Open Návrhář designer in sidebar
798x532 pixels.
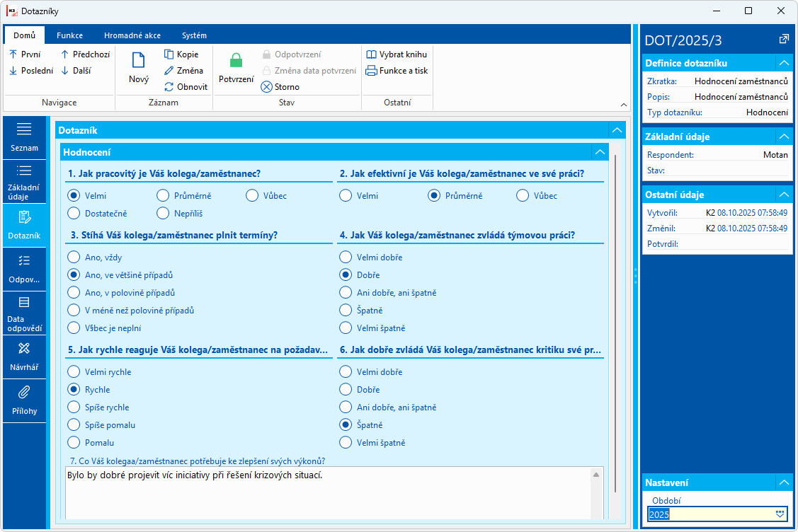pyautogui.click(x=24, y=357)
